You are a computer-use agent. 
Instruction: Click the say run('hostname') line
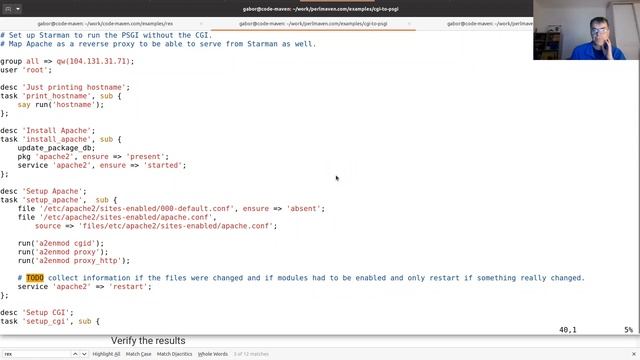[61, 104]
